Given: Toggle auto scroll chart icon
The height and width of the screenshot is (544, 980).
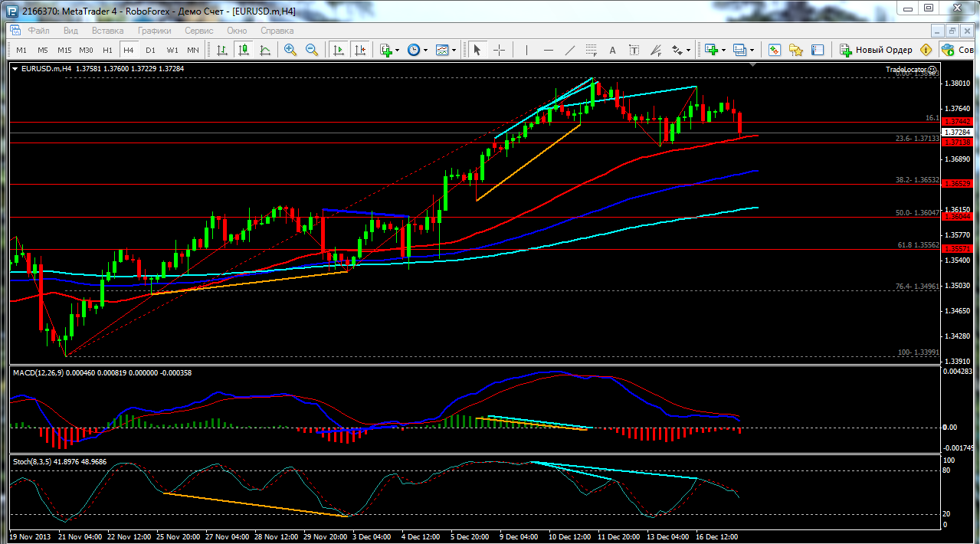Looking at the screenshot, I should point(338,50).
